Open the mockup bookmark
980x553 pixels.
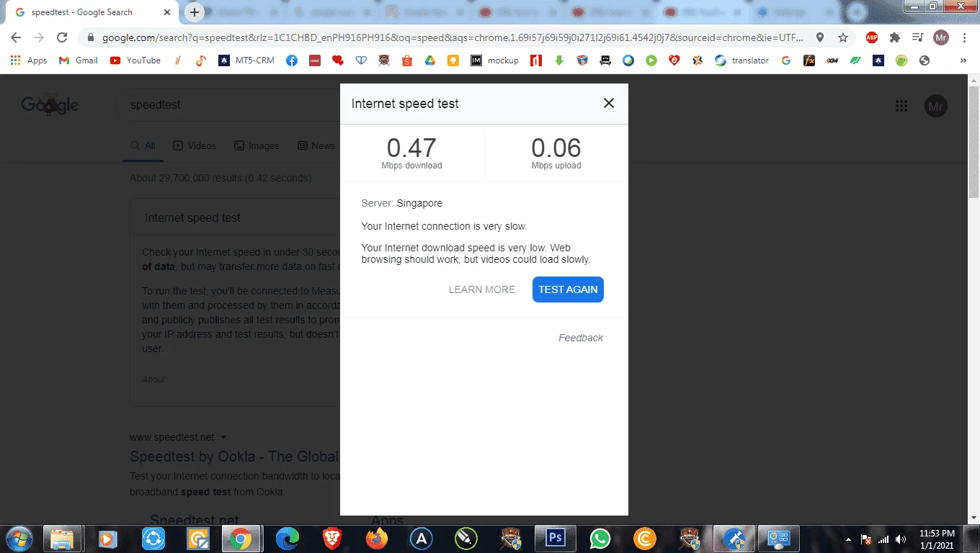(495, 60)
